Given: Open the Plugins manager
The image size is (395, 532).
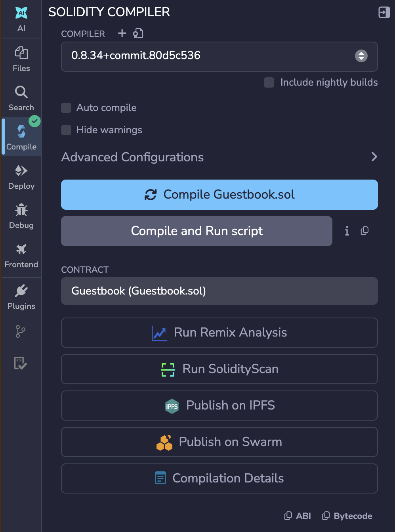Looking at the screenshot, I should (21, 297).
